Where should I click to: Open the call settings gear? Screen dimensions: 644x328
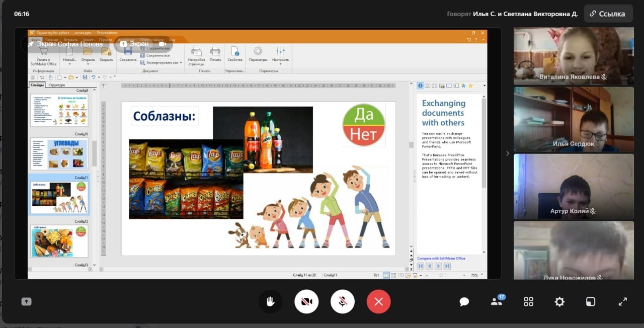[559, 301]
